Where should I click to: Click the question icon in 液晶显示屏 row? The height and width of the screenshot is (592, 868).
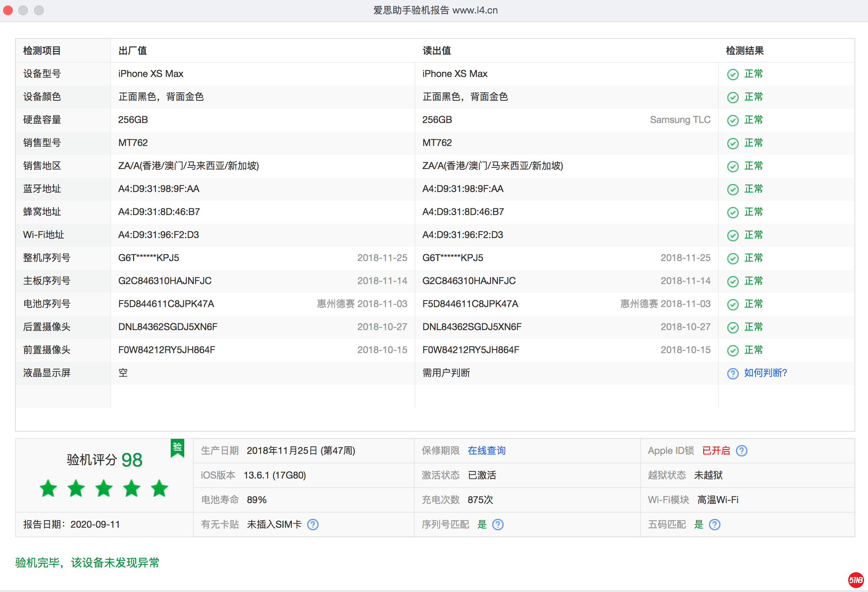pyautogui.click(x=733, y=373)
